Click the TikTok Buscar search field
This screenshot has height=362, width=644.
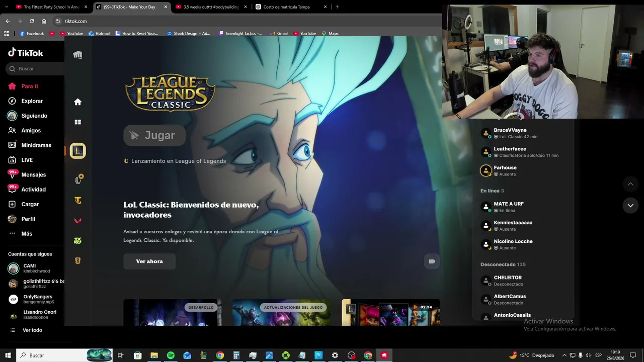(x=35, y=69)
